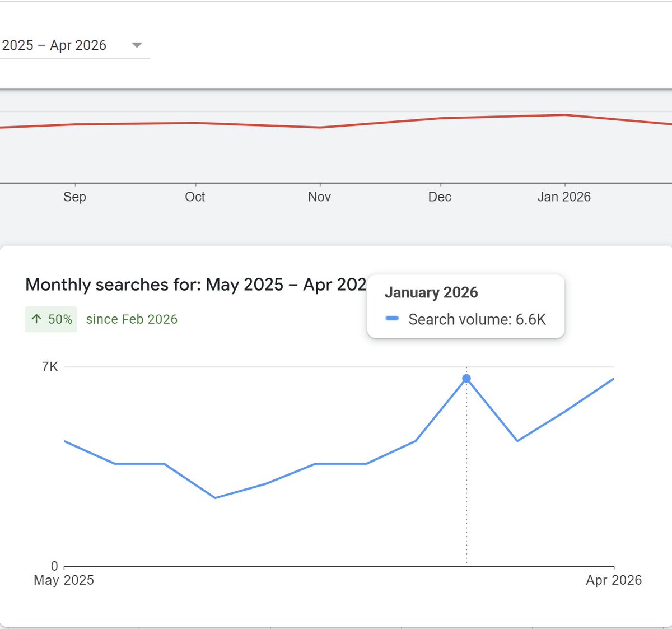Click the 'Dec' axis label on the top chart
Screen dimensions: 672x629
pos(440,197)
